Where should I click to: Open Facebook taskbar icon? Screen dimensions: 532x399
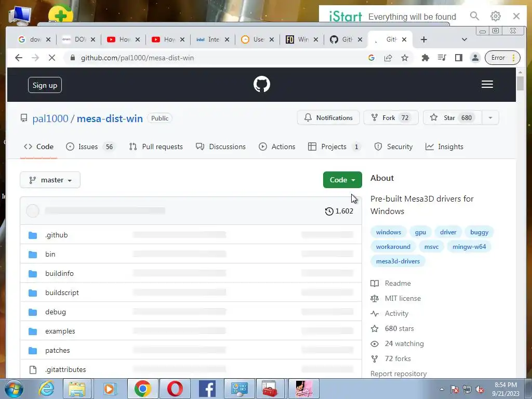(207, 389)
